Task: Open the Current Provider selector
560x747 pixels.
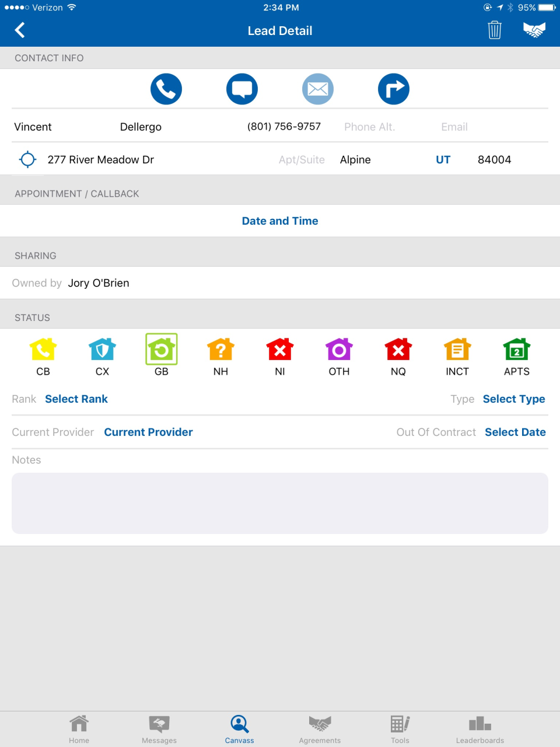Action: point(148,432)
